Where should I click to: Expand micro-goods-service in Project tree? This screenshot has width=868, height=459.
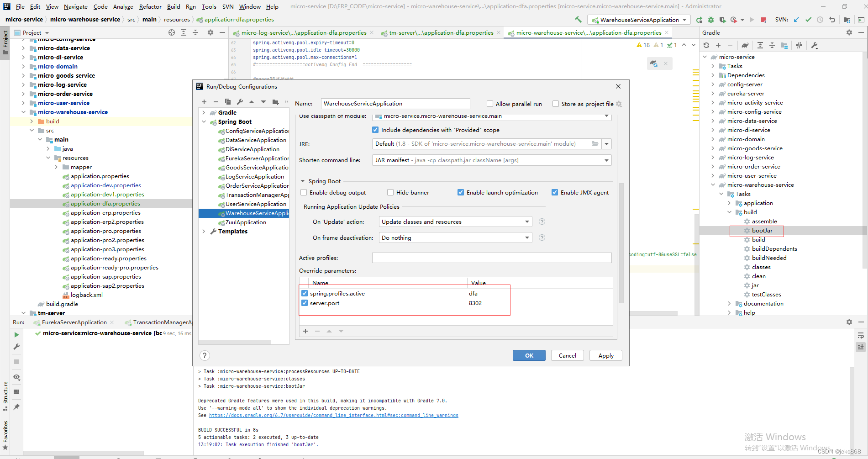click(23, 75)
